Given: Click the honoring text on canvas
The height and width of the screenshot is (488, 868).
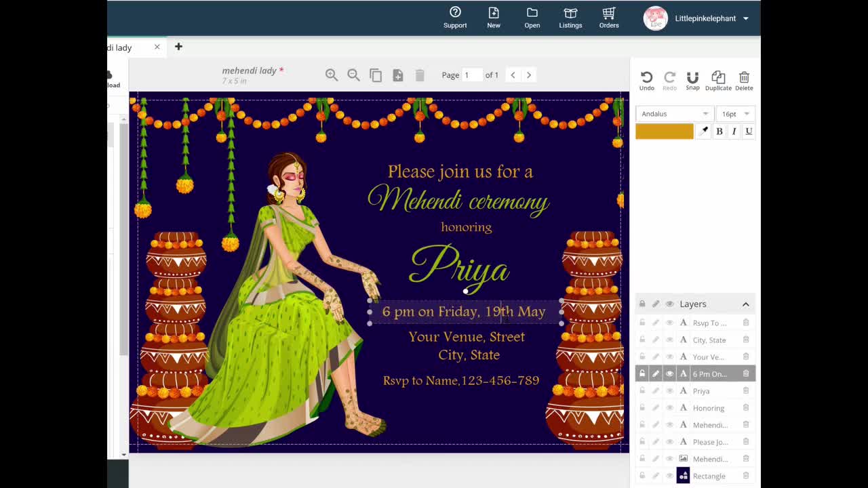Looking at the screenshot, I should click(467, 227).
